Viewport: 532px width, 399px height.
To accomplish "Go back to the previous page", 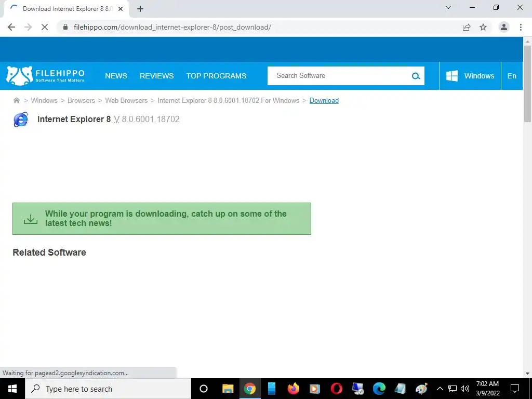I will click(11, 27).
